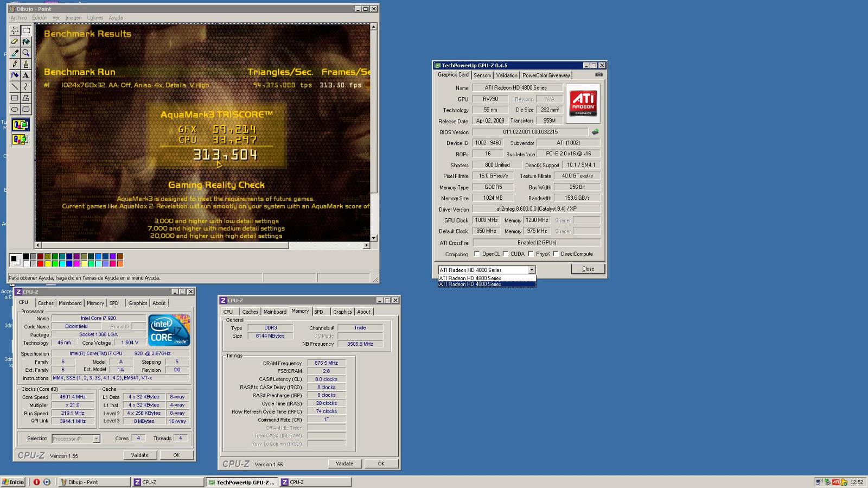Select the Magnifier tool in Paint
This screenshot has width=868, height=488.
point(26,53)
